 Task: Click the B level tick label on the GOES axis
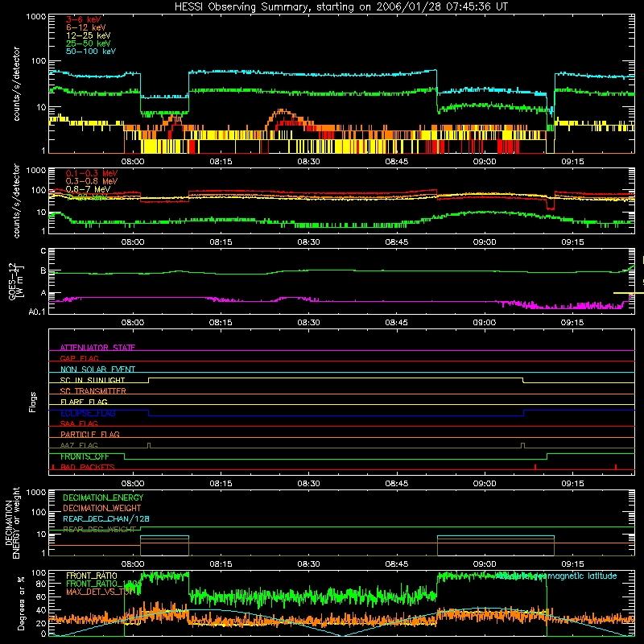43,271
